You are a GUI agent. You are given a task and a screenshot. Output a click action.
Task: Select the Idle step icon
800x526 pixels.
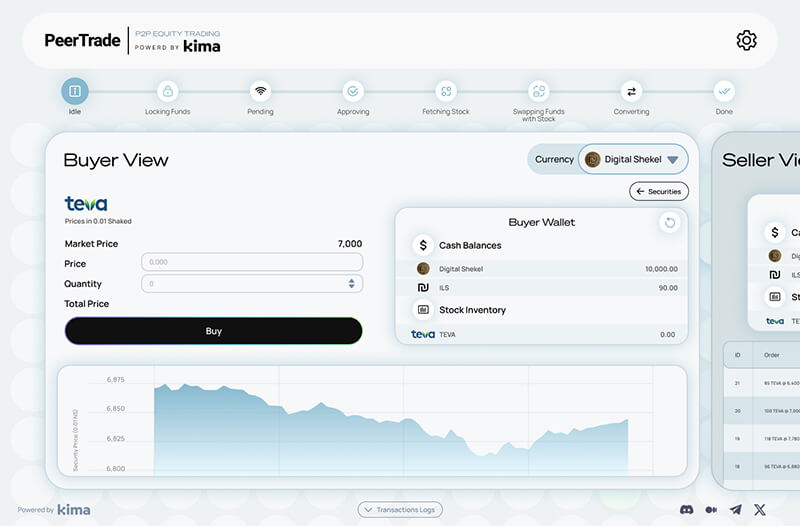click(x=75, y=91)
